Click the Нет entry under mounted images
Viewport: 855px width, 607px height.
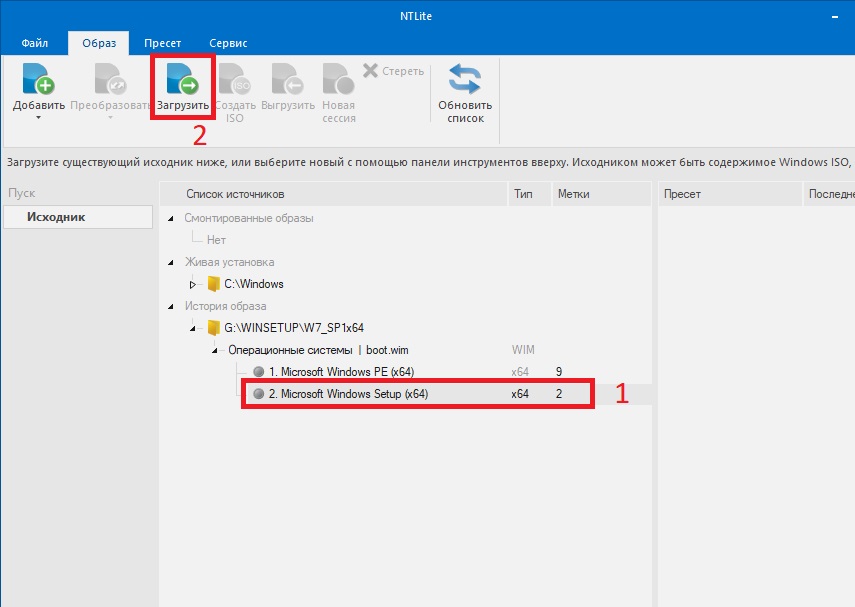point(216,240)
